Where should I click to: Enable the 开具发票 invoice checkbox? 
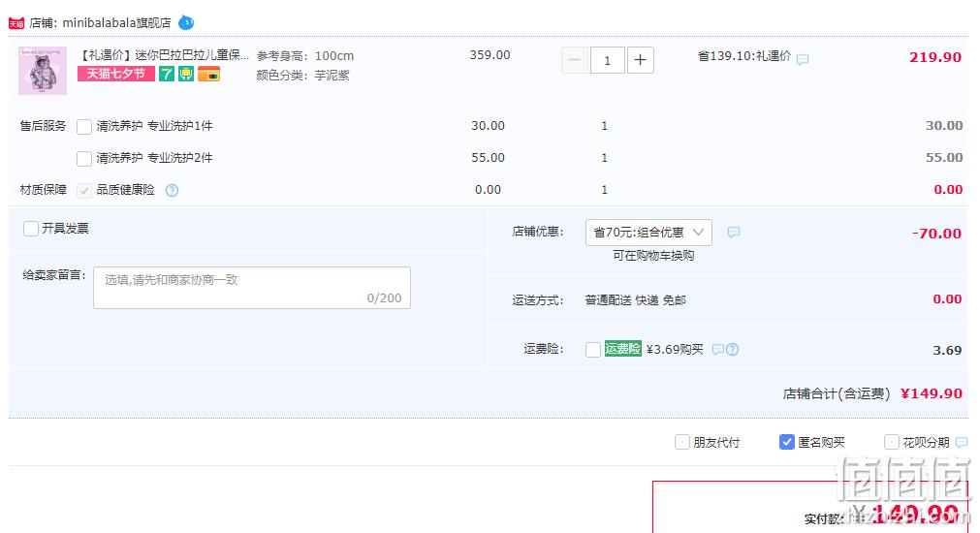coord(31,229)
